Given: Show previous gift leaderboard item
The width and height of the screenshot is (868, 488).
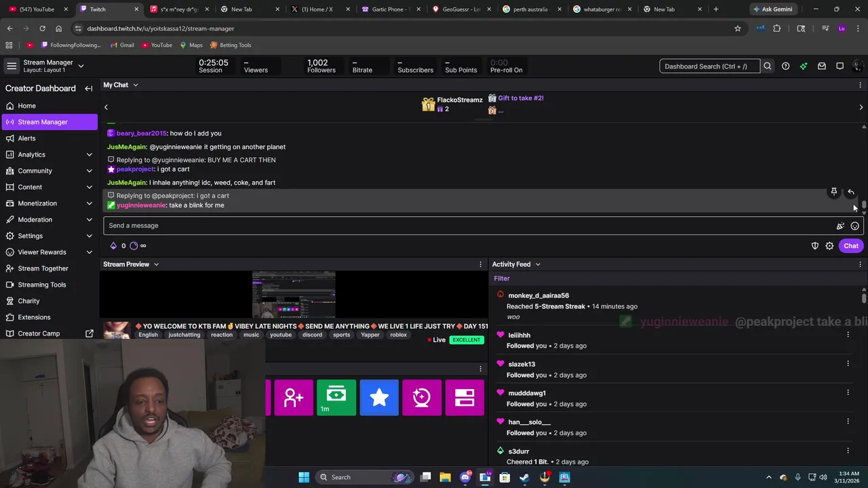Looking at the screenshot, I should 106,107.
